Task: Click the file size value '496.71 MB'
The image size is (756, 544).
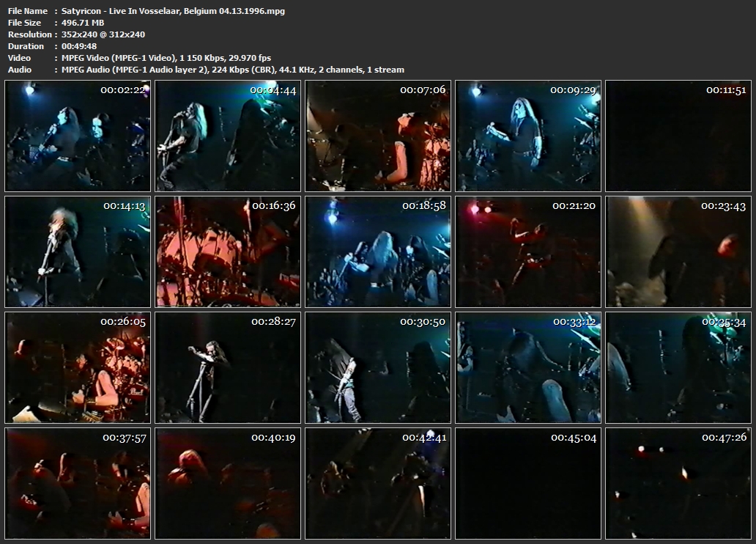Action: click(x=83, y=23)
